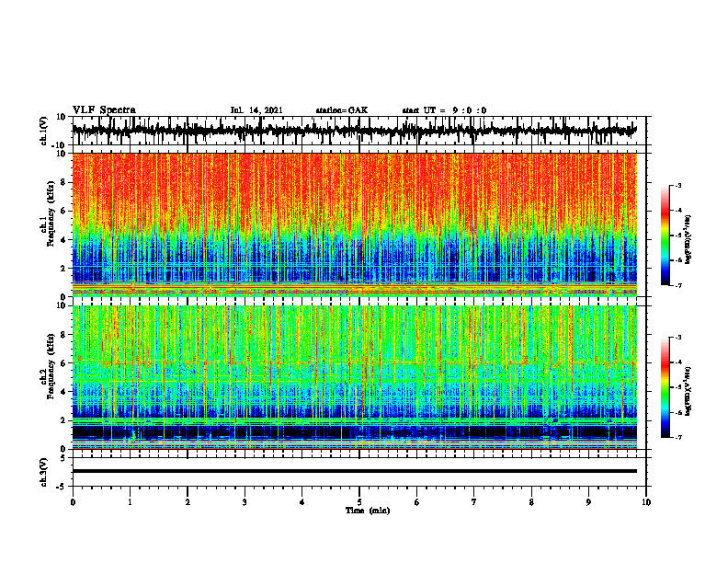The width and height of the screenshot is (728, 563).
Task: Click the "9" tick on the Time axis
Action: [x=588, y=502]
